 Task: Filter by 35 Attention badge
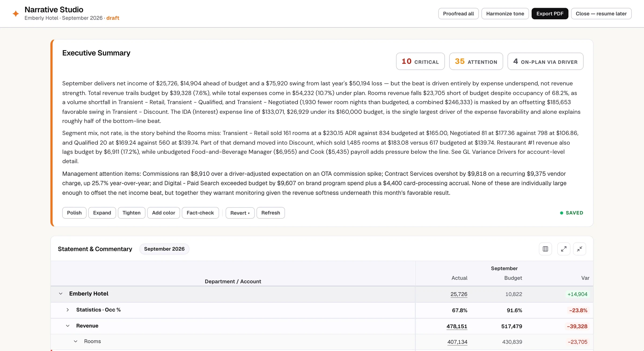(x=476, y=61)
